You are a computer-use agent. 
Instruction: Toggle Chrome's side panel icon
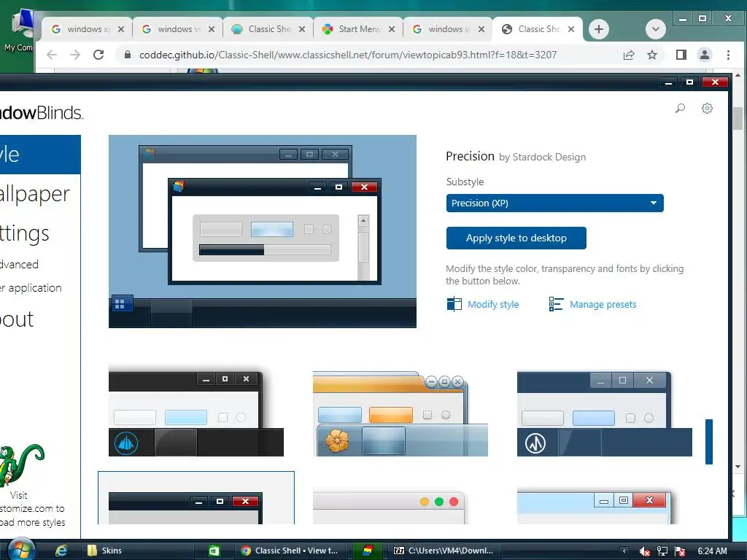(x=681, y=55)
